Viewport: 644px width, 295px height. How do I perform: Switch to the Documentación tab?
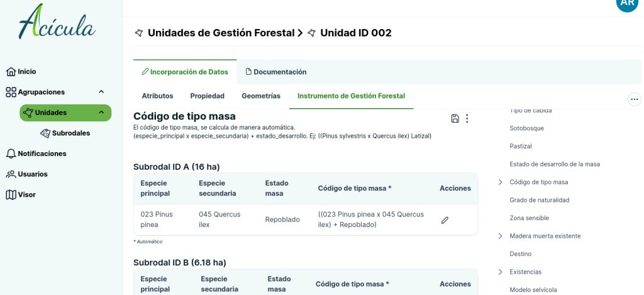(275, 72)
